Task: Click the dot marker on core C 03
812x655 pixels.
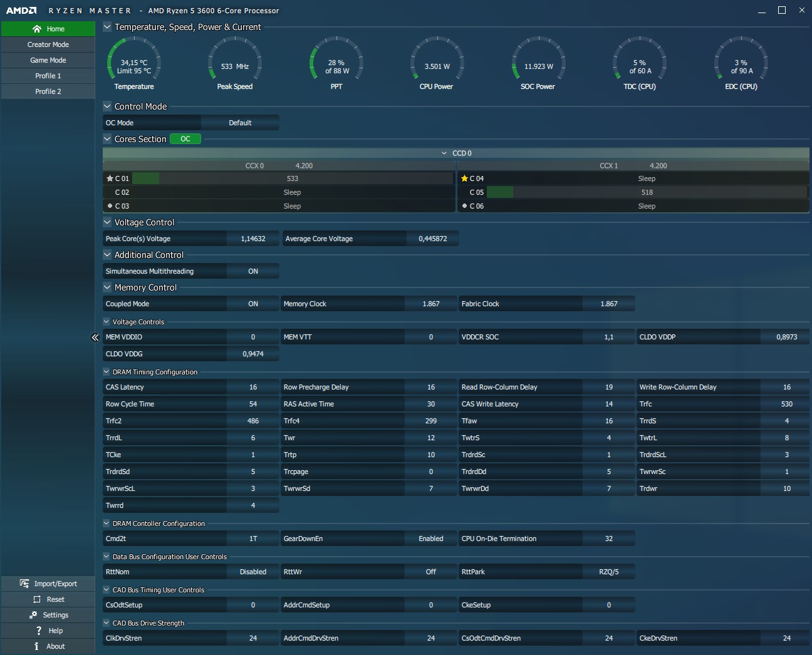Action: [x=110, y=205]
